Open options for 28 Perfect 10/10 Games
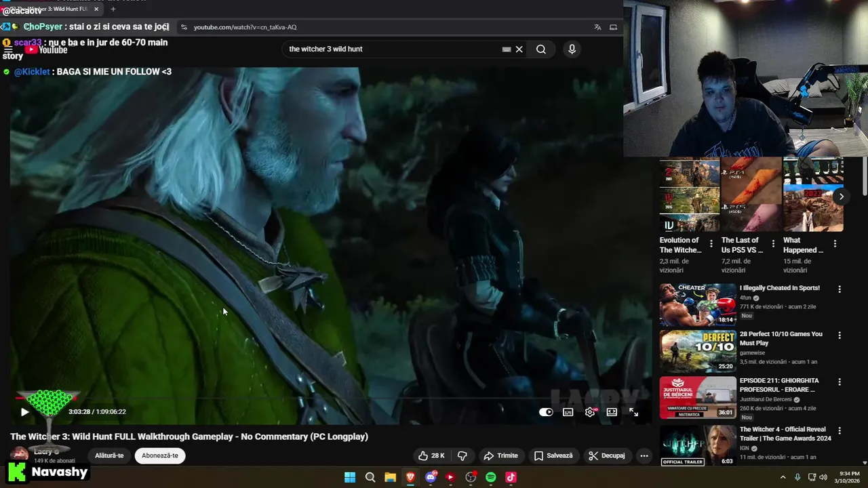This screenshot has height=488, width=868. (840, 335)
